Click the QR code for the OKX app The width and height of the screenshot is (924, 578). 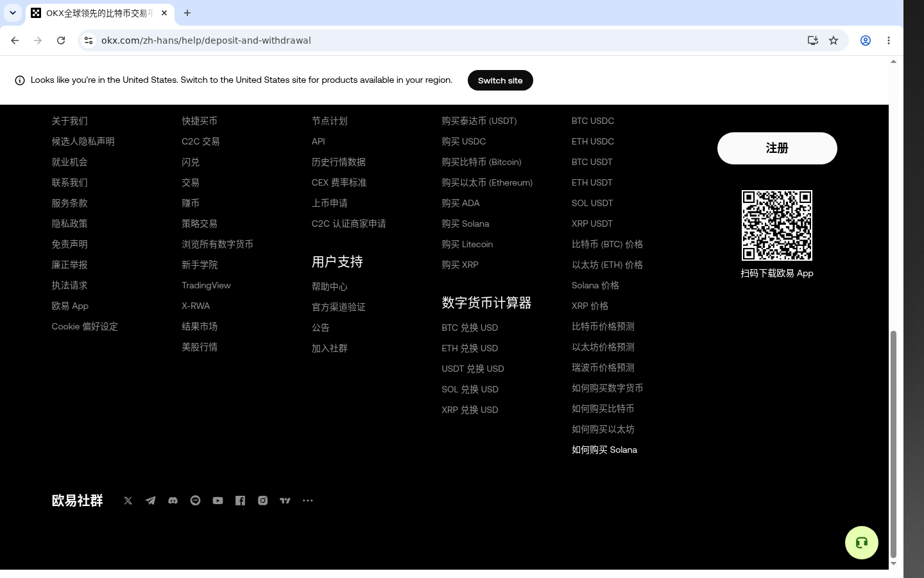777,225
